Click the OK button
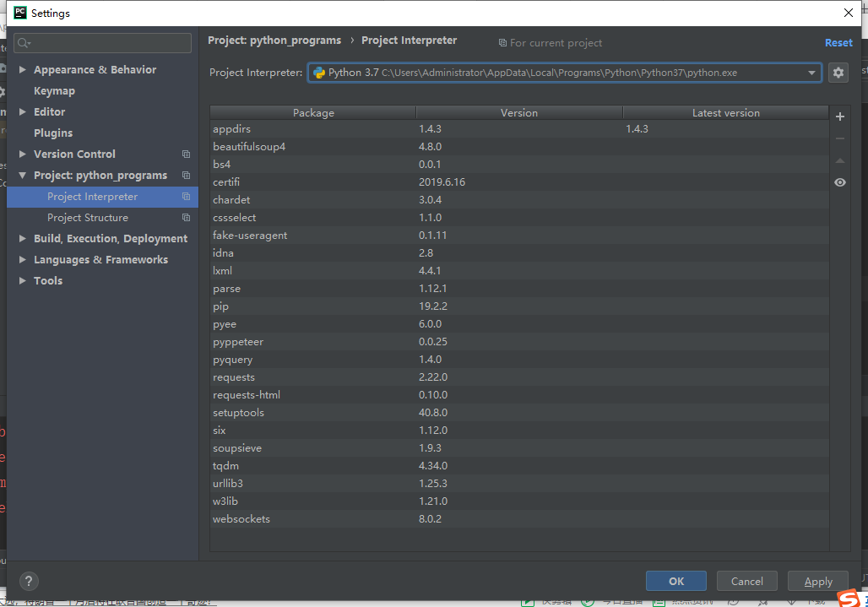 tap(676, 581)
